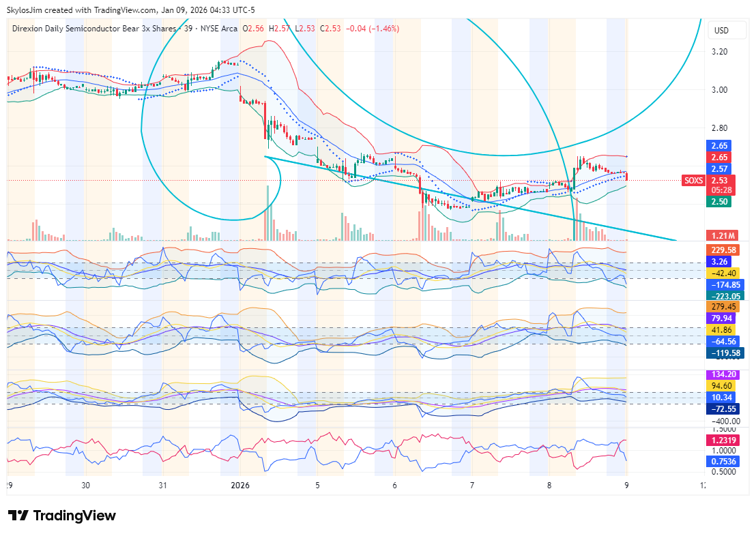Click the 'NYSE Arca' exchange text
The height and width of the screenshot is (536, 756).
coord(219,29)
